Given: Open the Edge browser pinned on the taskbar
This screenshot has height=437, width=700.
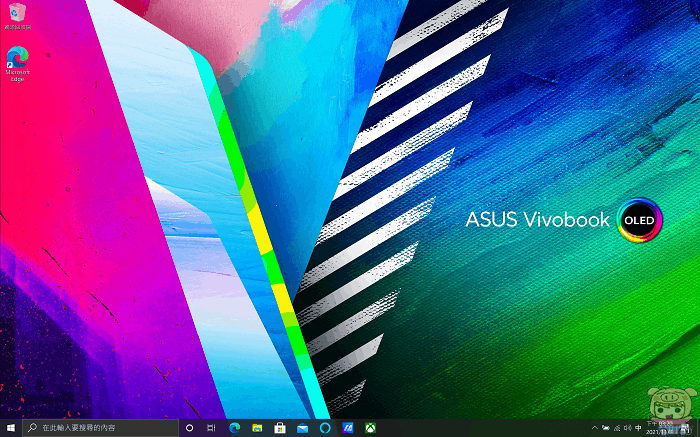Looking at the screenshot, I should (235, 428).
